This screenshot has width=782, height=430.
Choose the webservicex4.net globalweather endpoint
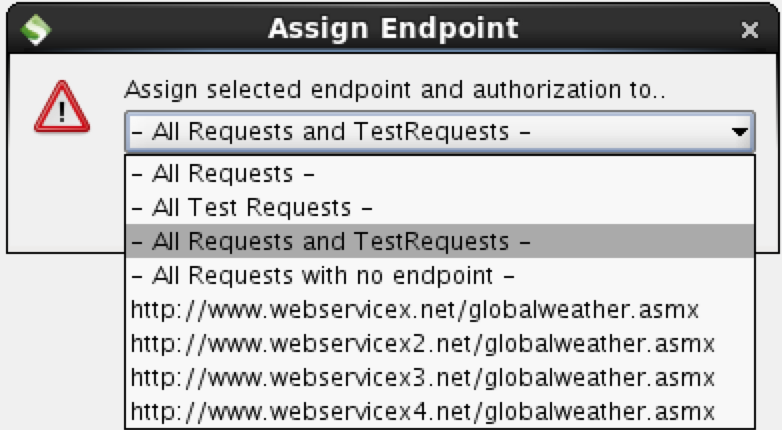click(x=423, y=412)
